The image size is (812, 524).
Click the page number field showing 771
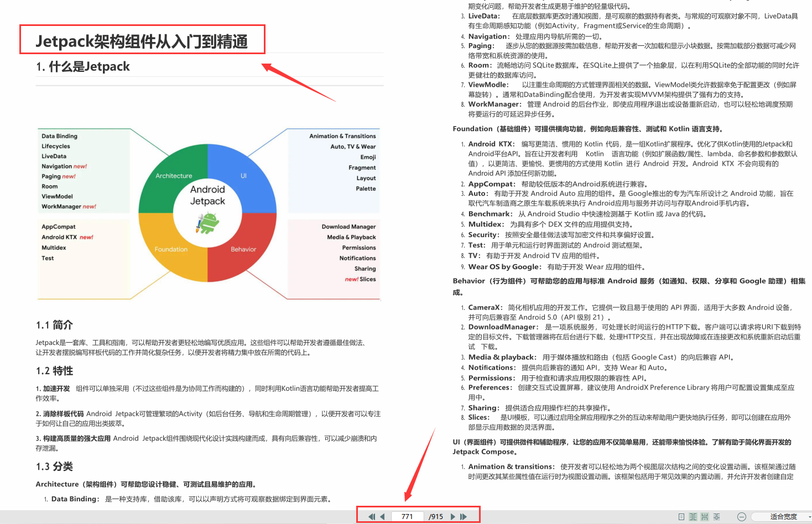pos(407,517)
